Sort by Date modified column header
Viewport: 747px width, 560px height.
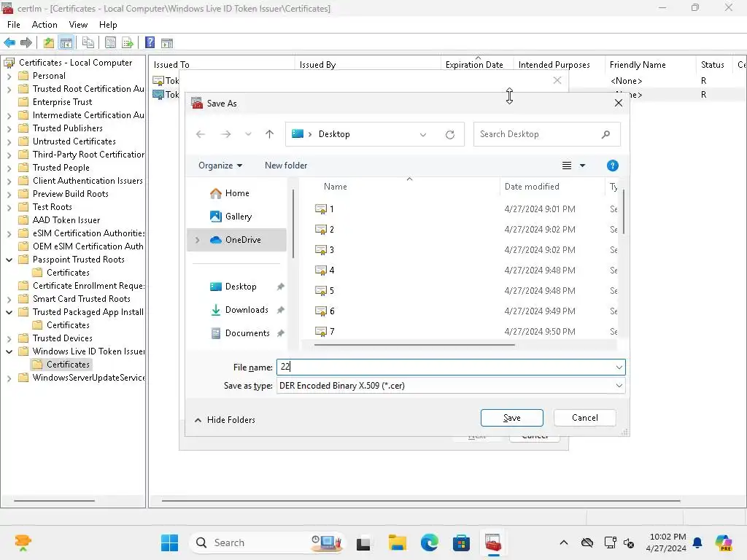tap(532, 187)
